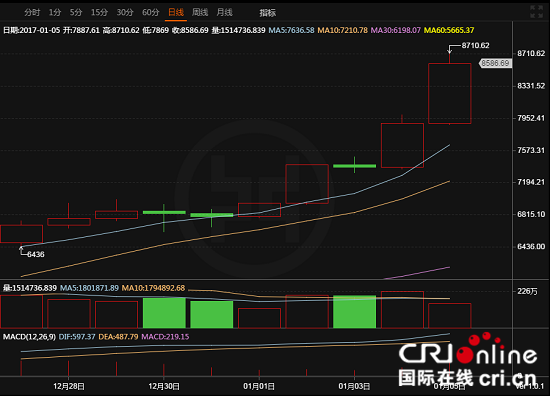Switch to 周线 weekly chart

(200, 13)
